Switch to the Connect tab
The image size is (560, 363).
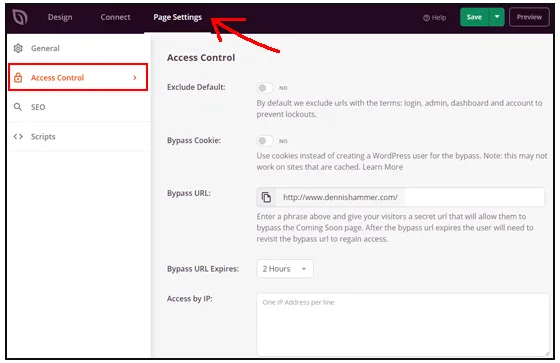click(115, 17)
